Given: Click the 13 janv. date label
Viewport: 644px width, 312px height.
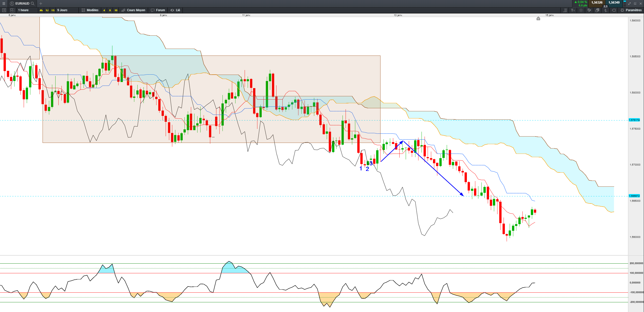Looking at the screenshot, I should tap(398, 15).
